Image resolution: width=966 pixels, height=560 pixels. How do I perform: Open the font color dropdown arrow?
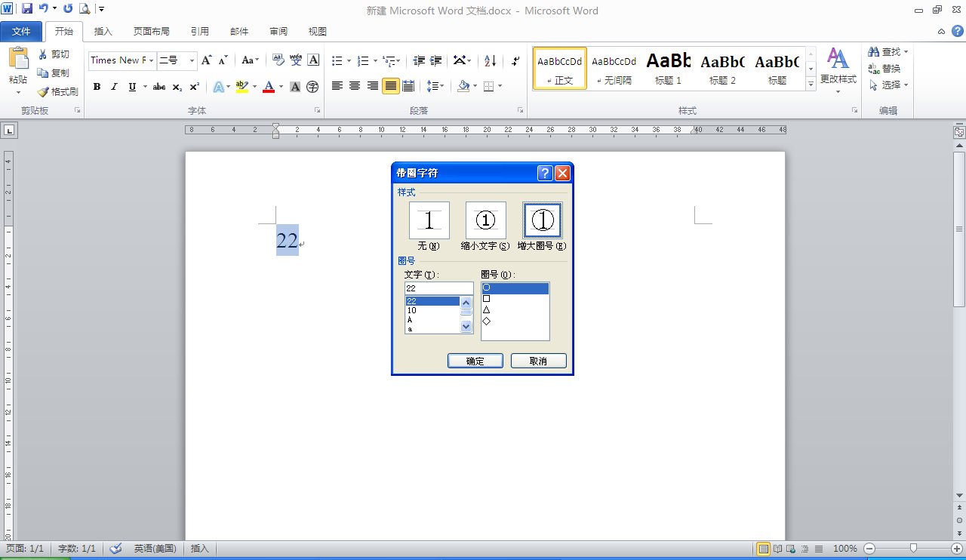coord(281,87)
